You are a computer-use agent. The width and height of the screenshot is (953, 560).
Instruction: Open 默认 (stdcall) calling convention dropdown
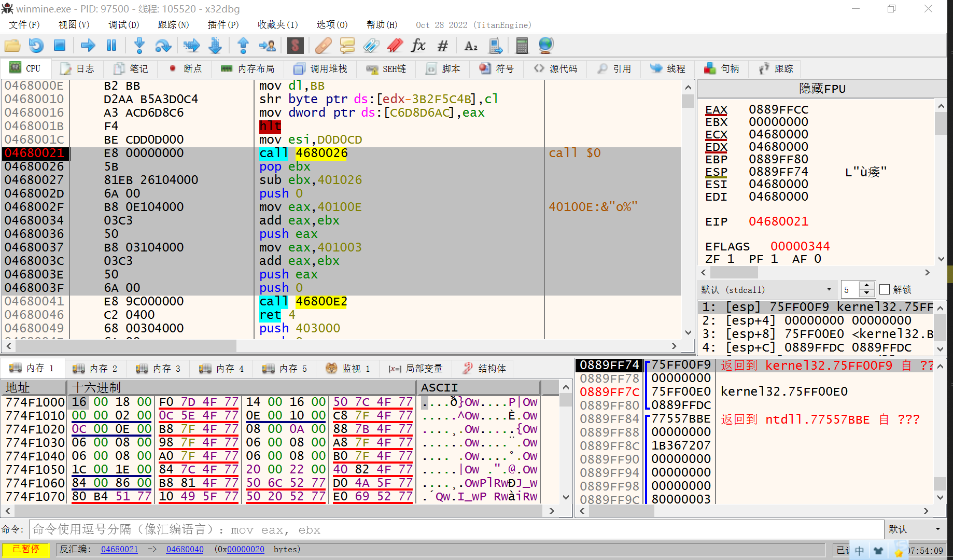pos(767,289)
